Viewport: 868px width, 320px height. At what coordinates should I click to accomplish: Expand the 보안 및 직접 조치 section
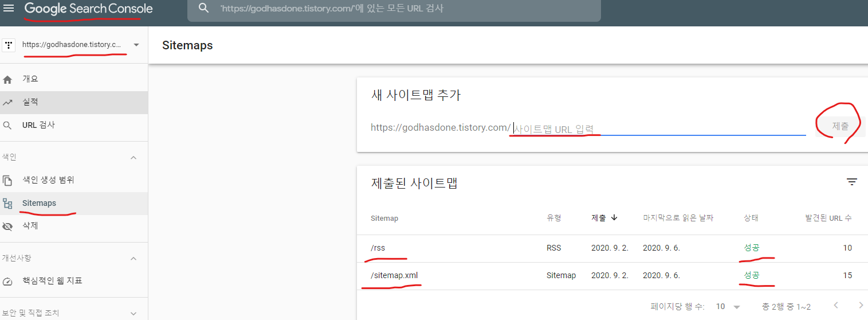(133, 314)
